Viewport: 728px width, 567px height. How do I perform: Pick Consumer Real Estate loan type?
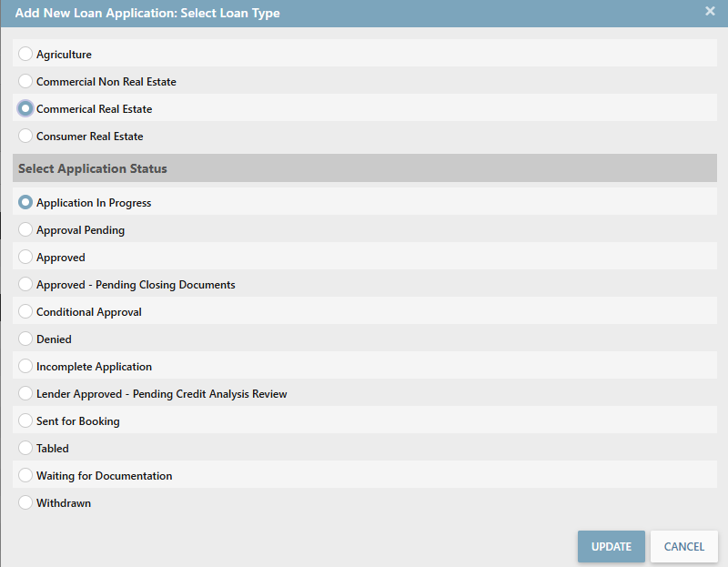25,137
